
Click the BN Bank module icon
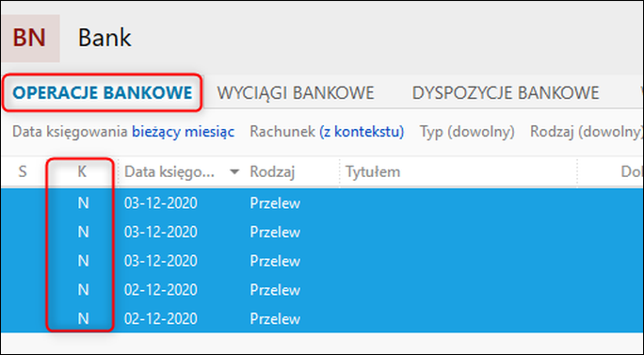coord(30,39)
